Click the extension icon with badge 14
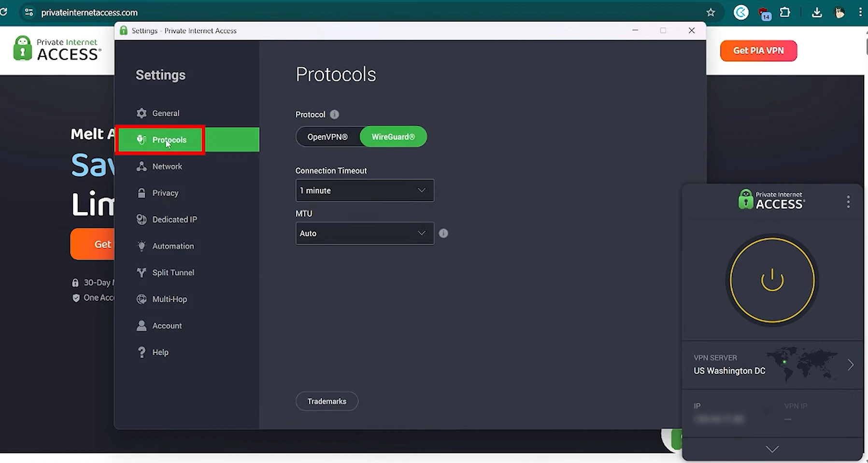 click(x=765, y=14)
